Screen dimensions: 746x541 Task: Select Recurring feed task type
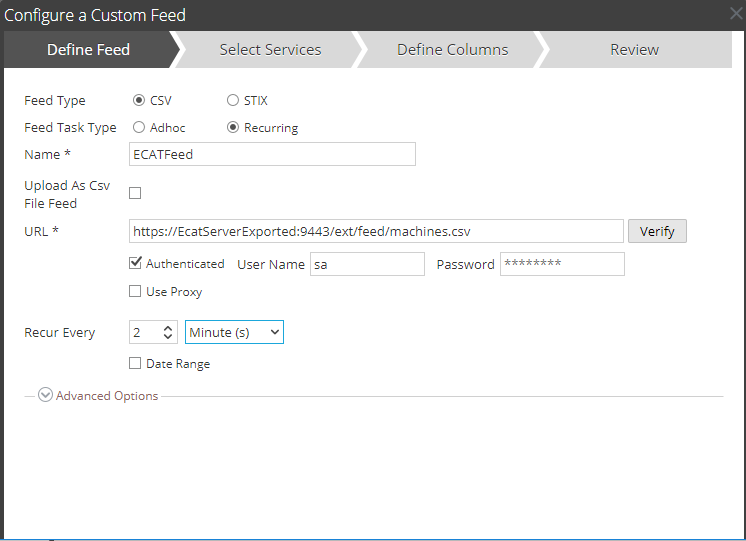pos(233,128)
